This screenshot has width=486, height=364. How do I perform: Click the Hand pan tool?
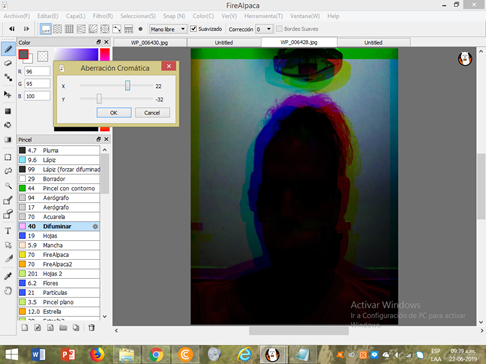(8, 291)
